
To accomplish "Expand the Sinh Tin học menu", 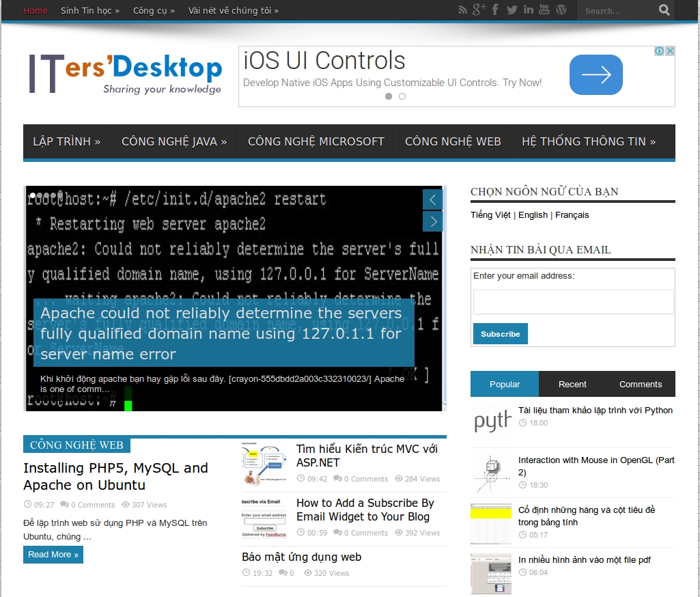I will pos(90,11).
